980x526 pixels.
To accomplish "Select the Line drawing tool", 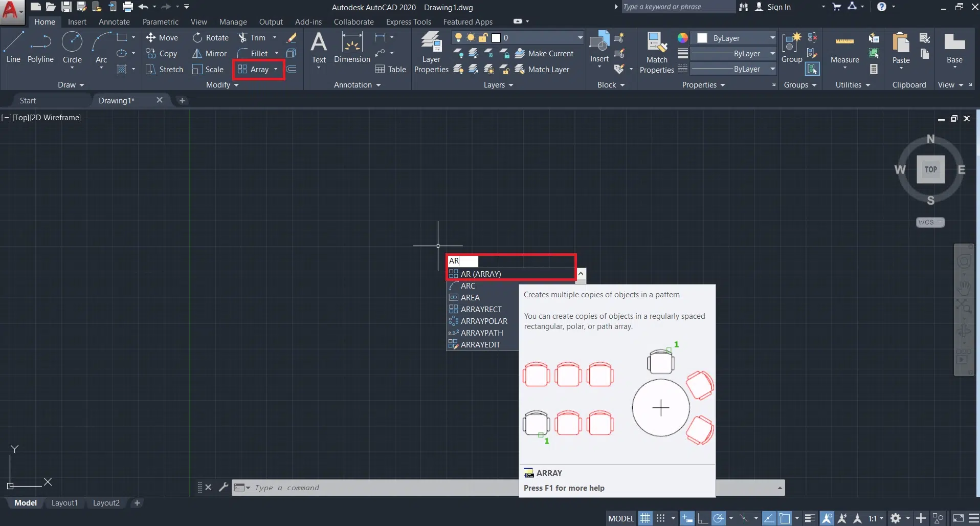I will pos(13,47).
